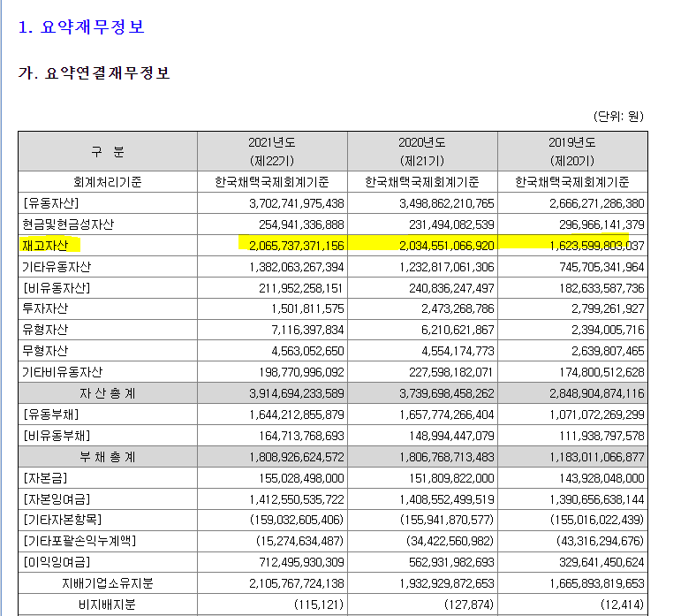The height and width of the screenshot is (616, 696).
Task: Click the value 111,938,797,578
Action: pos(601,436)
